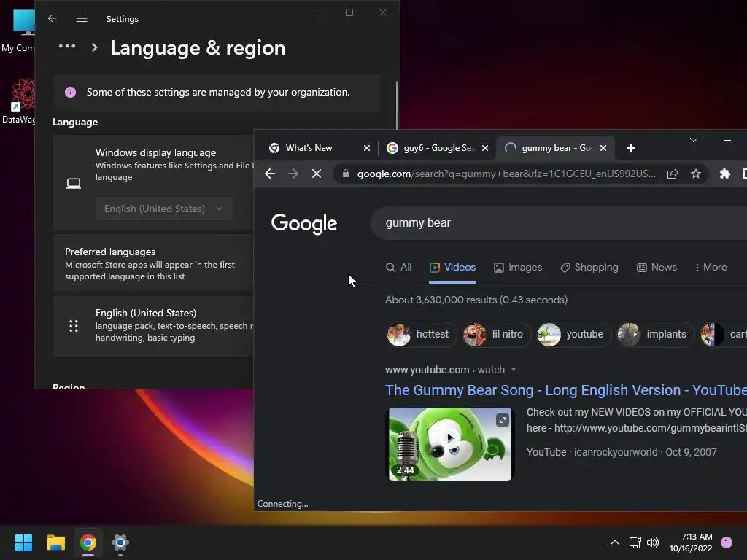The height and width of the screenshot is (560, 747).
Task: Close the guy6 Google Search tab
Action: pyautogui.click(x=485, y=148)
